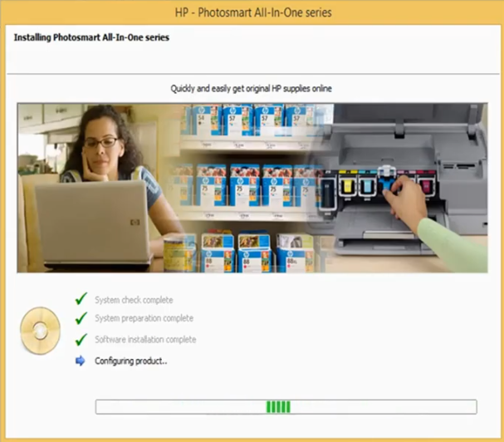Screen dimensions: 504x442
Task: Click the 'HP - Photosmart All-In-One series' title bar
Action: click(252, 12)
